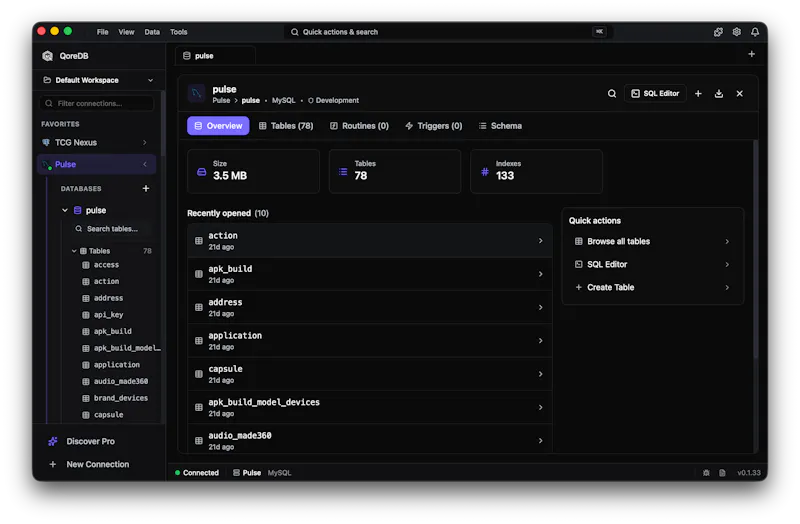
Task: Click the Tables list icon in the stats card
Action: tap(343, 172)
